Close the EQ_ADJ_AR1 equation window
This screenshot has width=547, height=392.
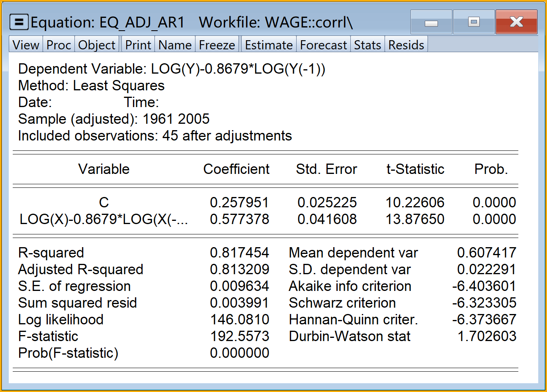[516, 22]
